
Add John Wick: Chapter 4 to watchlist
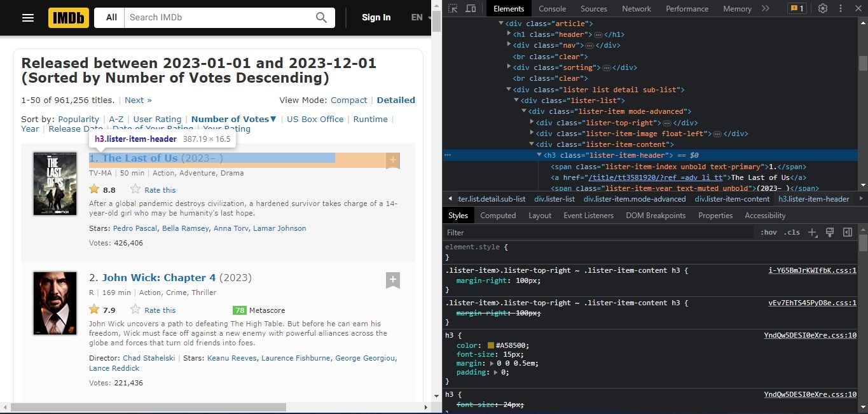click(x=393, y=280)
